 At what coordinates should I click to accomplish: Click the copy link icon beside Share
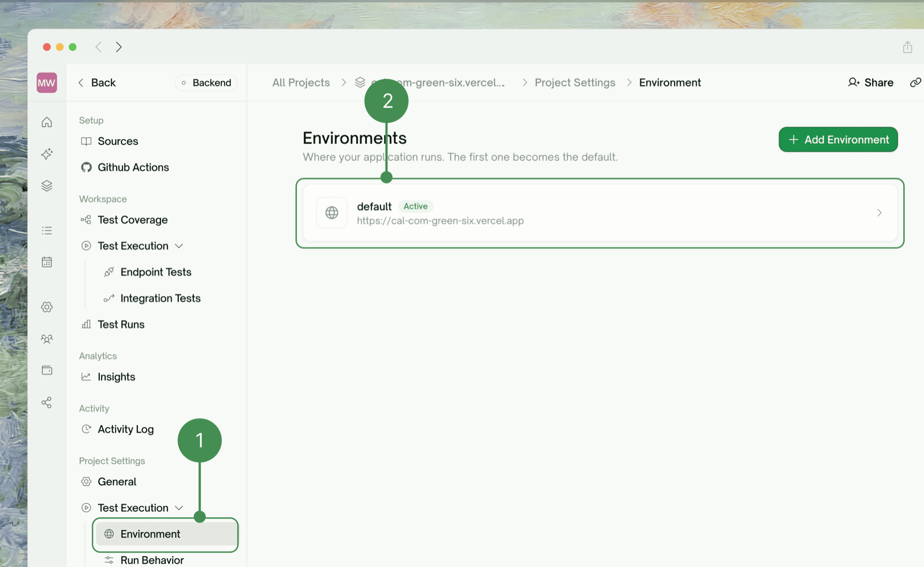tap(915, 83)
